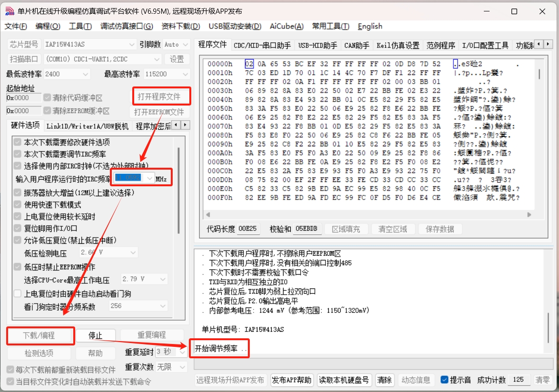Expand IRC frequency MHz dropdown

coord(149,178)
